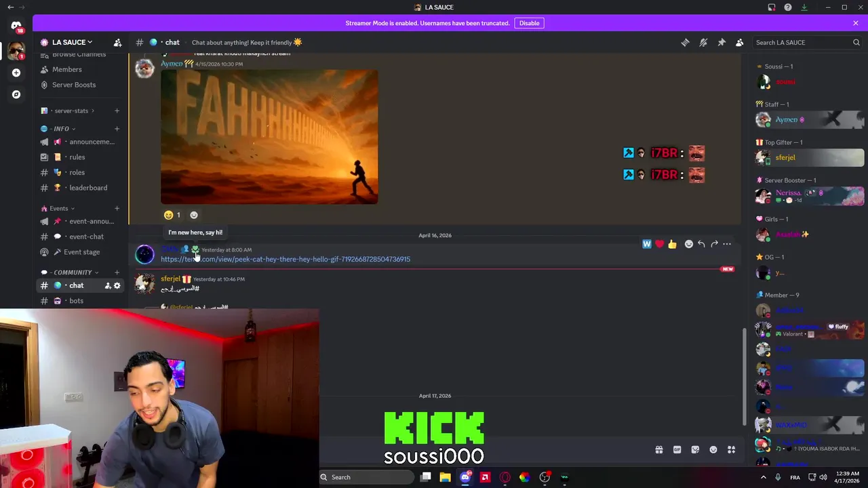Open the event-chat channel
Viewport: 868px width, 488px height.
point(80,237)
